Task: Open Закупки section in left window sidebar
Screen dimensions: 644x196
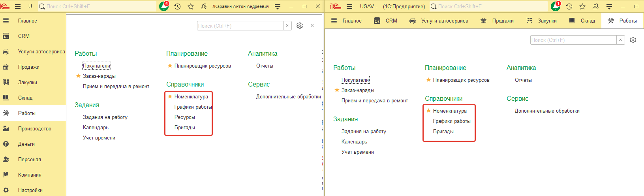Action: click(33, 82)
